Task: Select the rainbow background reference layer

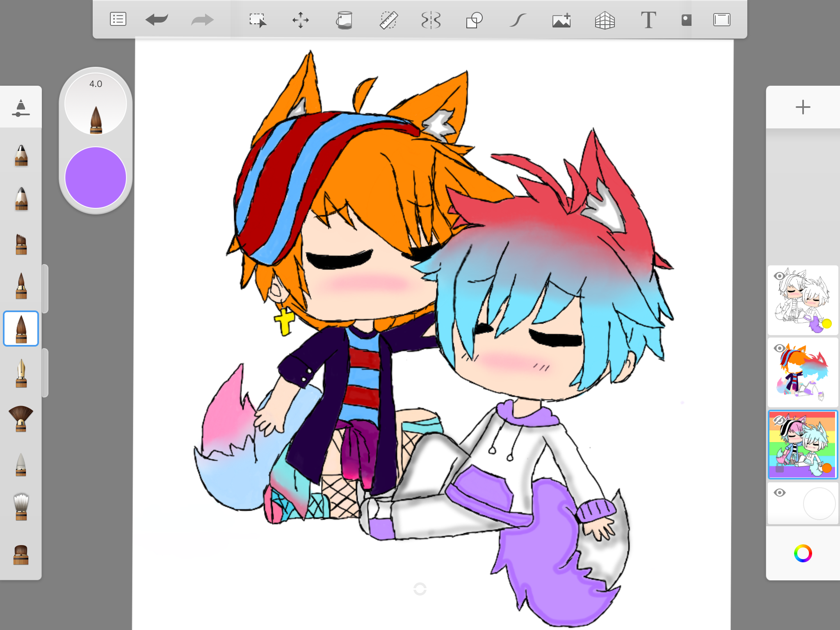Action: click(x=803, y=445)
